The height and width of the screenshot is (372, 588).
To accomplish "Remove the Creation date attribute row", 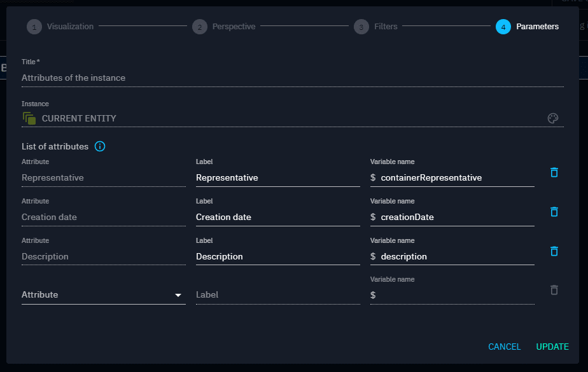I will pos(553,211).
